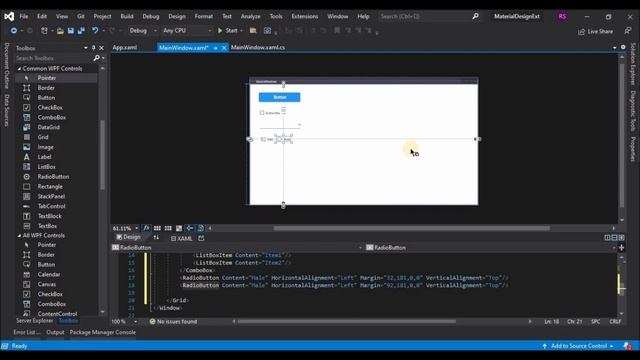Click the code editor horizontal scrollbar thumb
Screen dimensions: 640x360
pos(347,322)
